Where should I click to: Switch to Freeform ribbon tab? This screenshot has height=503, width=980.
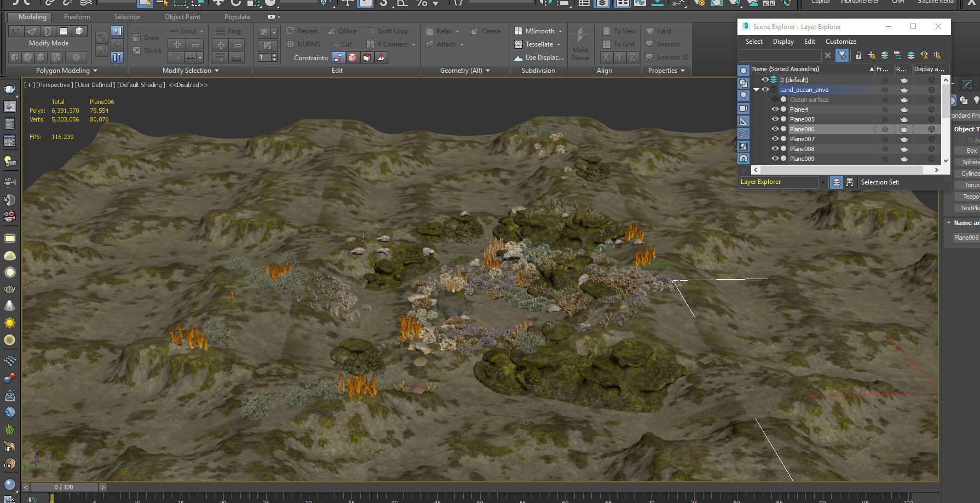(77, 17)
